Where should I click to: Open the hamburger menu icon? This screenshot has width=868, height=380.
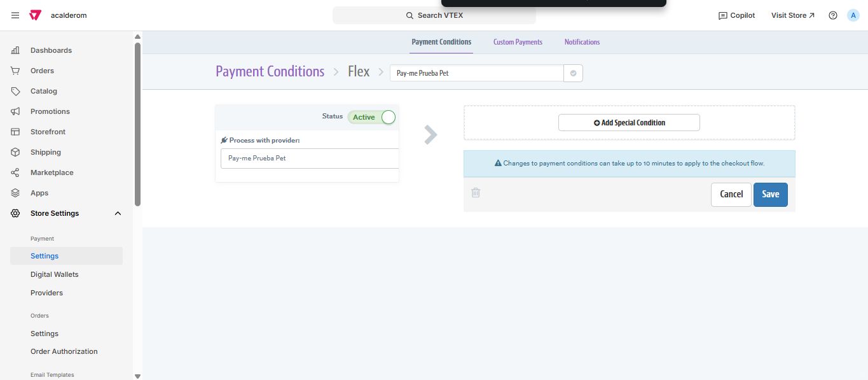[x=15, y=15]
